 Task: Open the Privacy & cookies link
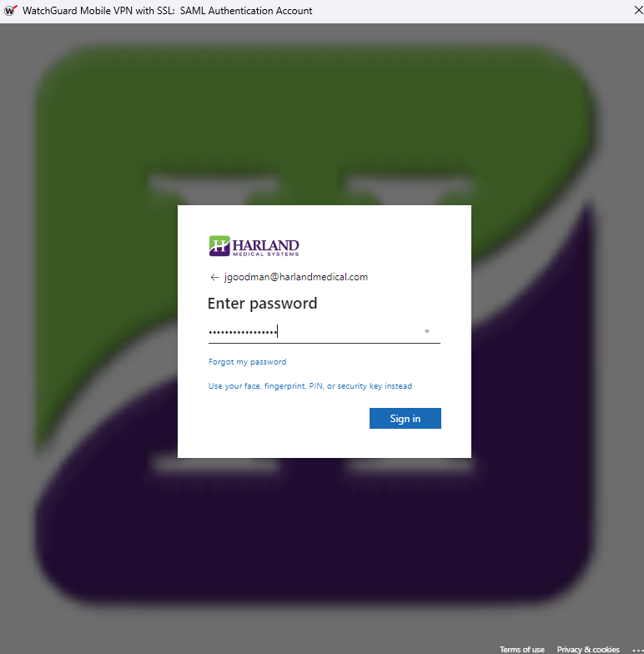coord(588,649)
